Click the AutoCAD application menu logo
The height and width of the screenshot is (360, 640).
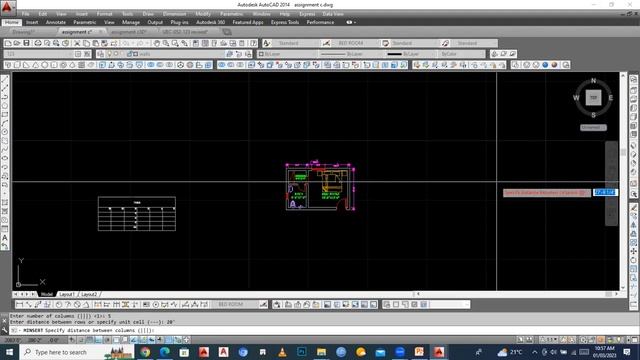(x=7, y=7)
